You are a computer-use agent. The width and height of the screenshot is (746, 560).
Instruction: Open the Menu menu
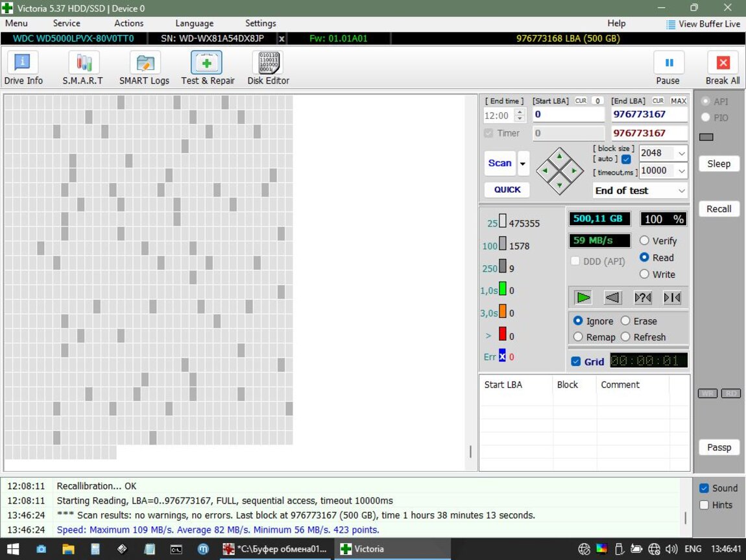click(x=16, y=23)
